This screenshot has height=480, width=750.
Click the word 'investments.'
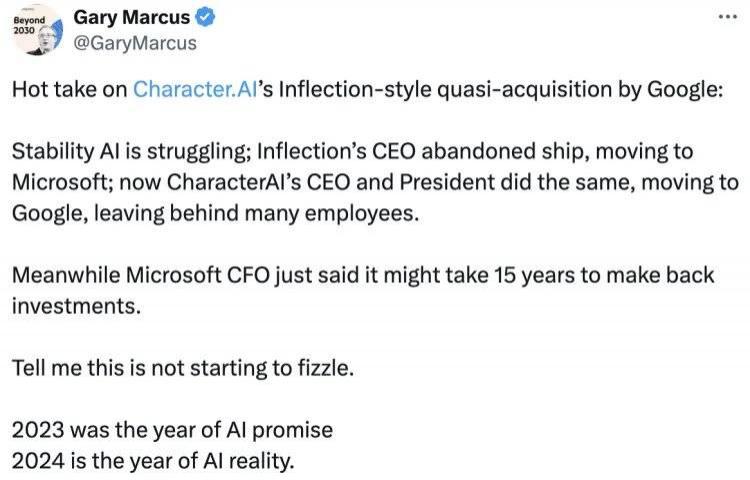(77, 306)
